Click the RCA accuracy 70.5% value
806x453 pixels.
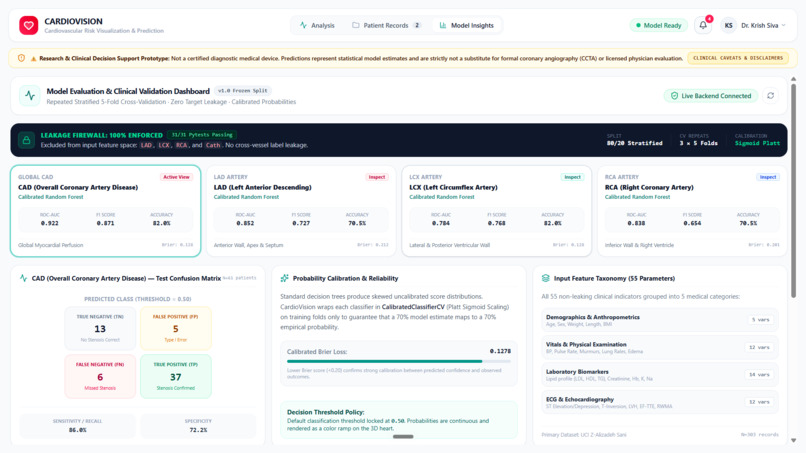point(748,223)
